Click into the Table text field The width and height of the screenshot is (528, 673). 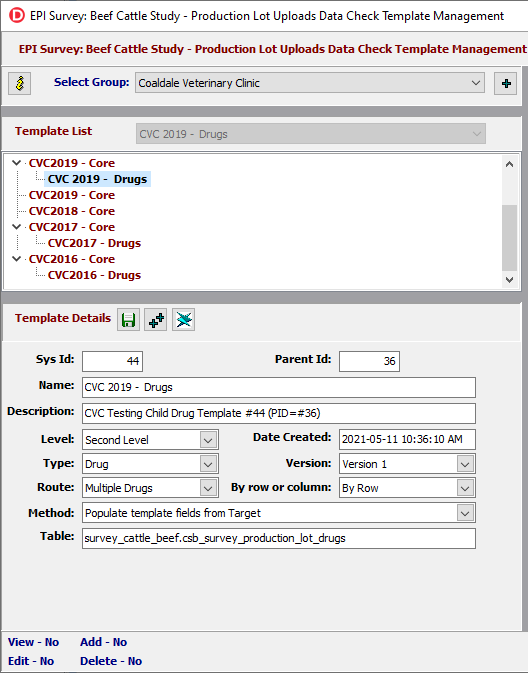(279, 538)
